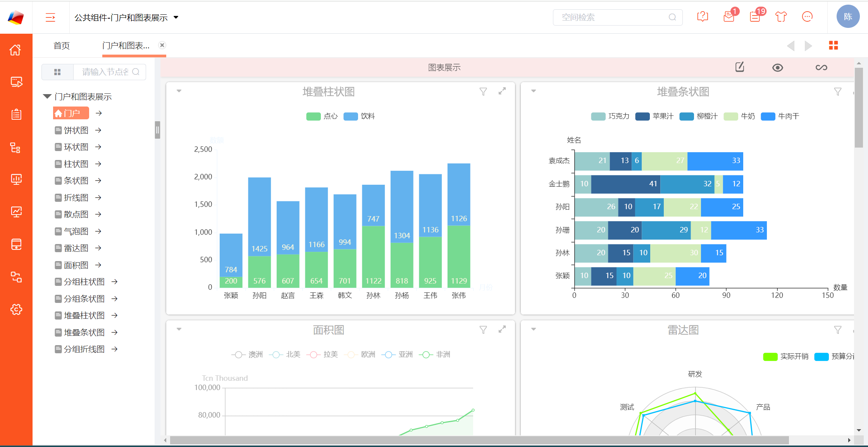The width and height of the screenshot is (868, 447).
Task: Toggle 实际开销 radar legend
Action: [x=785, y=356]
